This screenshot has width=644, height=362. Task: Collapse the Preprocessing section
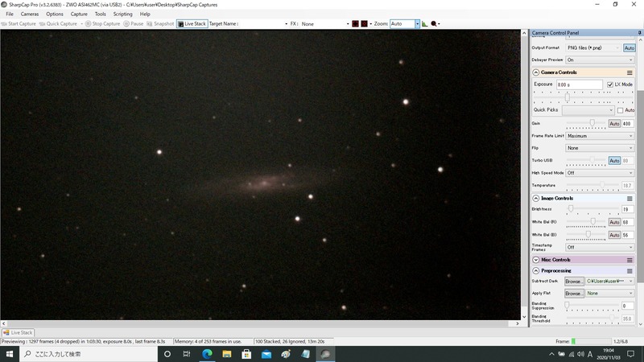point(535,271)
